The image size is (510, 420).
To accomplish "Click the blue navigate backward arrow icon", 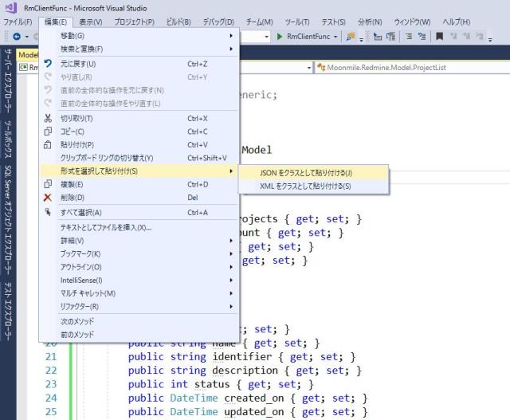I will 16,37.
